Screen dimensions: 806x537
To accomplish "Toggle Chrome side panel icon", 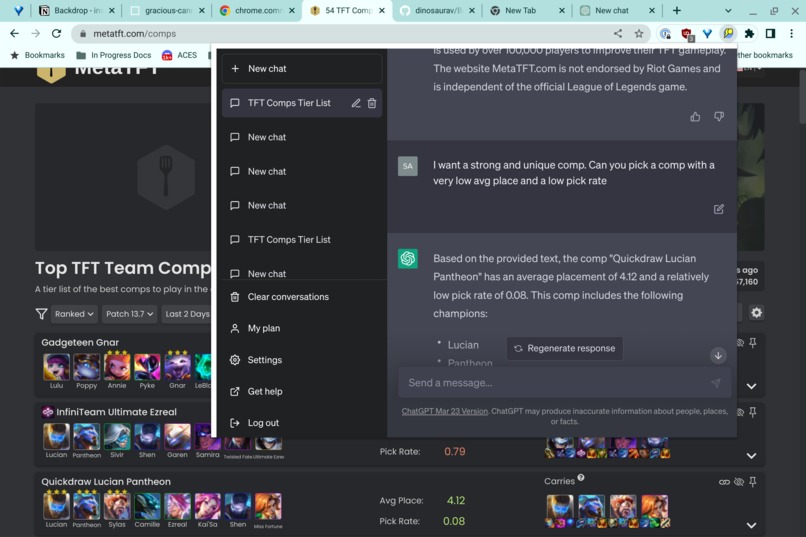I will click(770, 33).
